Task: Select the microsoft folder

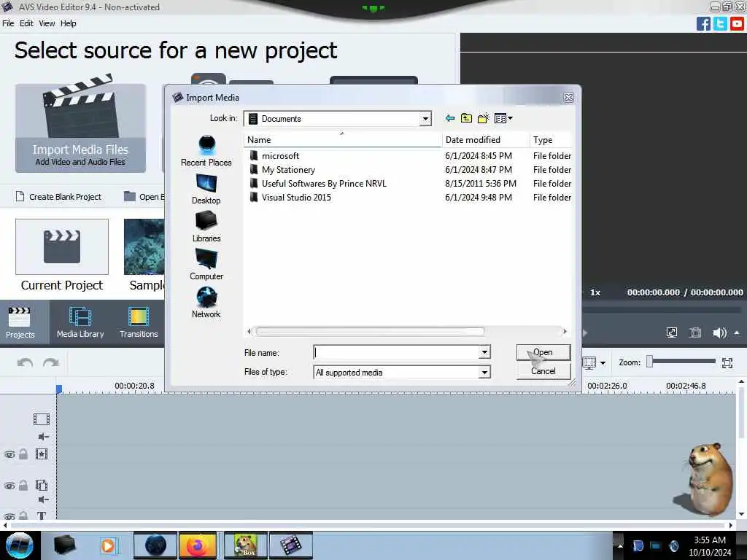Action: [x=280, y=156]
